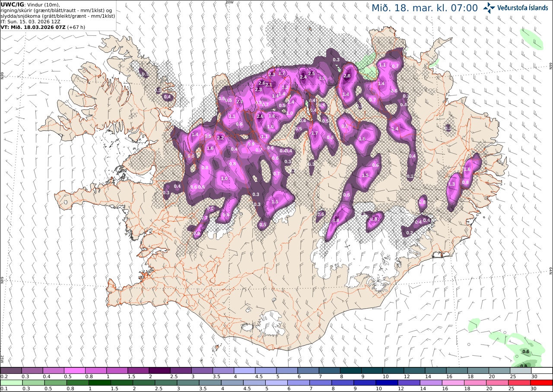Select dusky purple swatch labelled 0.2, snow legend row
The image size is (553, 392).
pos(11,370)
